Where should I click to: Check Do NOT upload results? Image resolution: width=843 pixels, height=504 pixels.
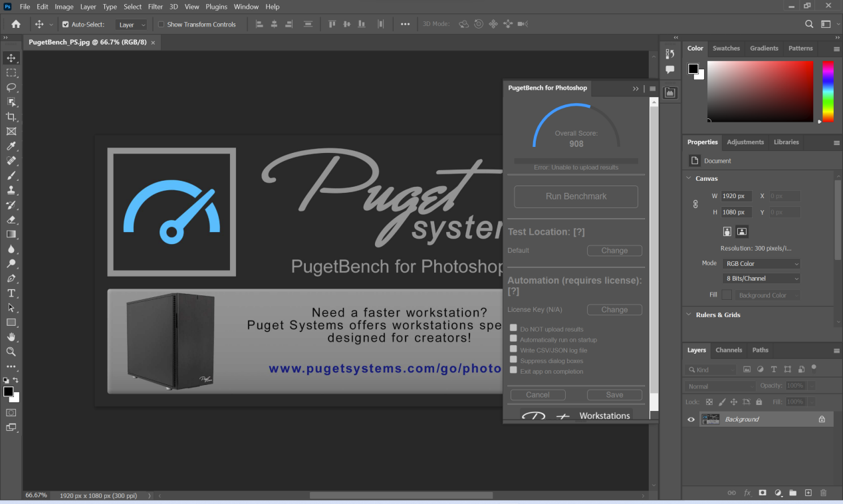point(513,328)
